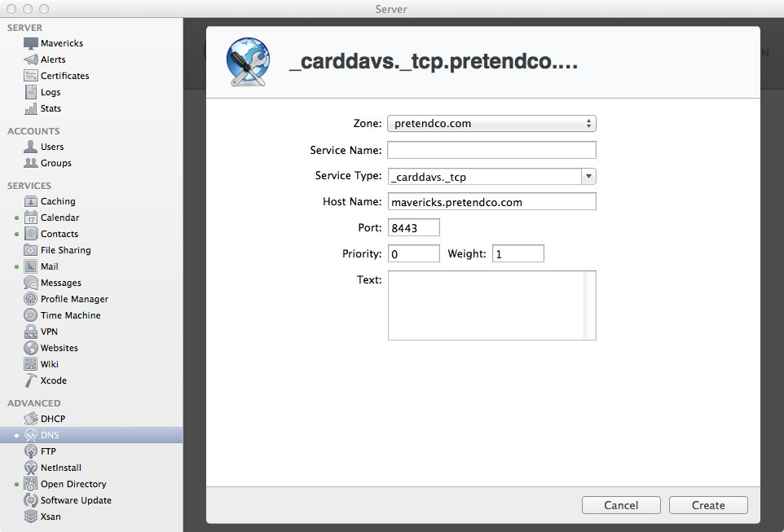Open the VPN lock icon
The height and width of the screenshot is (532, 784).
[x=30, y=332]
